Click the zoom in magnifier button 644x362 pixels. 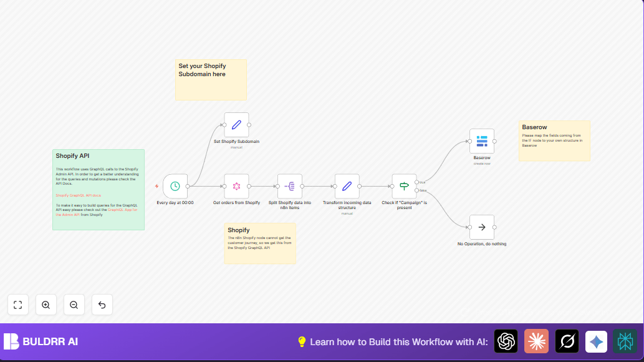[46, 305]
